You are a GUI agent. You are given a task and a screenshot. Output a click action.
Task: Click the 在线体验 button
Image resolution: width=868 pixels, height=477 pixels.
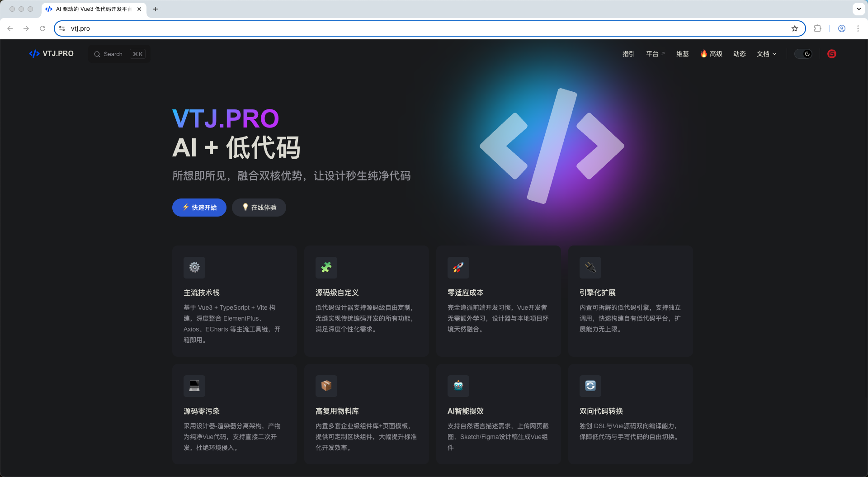click(259, 207)
